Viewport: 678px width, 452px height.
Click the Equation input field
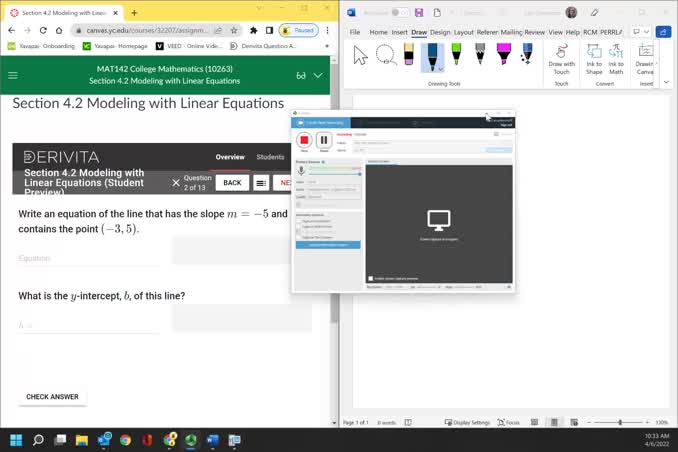[x=88, y=258]
